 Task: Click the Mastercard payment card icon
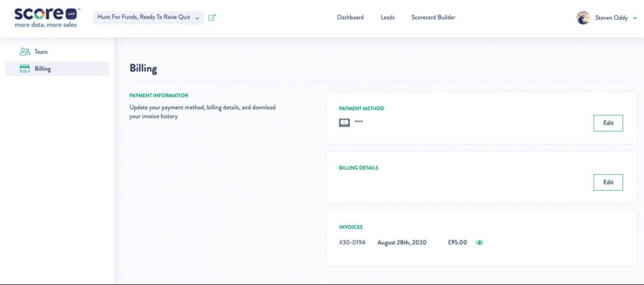(x=344, y=123)
